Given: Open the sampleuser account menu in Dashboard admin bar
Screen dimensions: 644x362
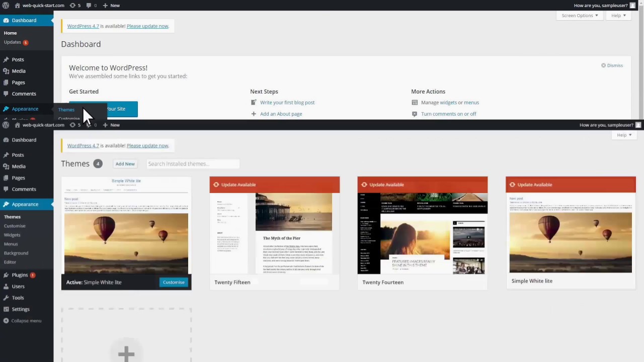Looking at the screenshot, I should point(605,6).
